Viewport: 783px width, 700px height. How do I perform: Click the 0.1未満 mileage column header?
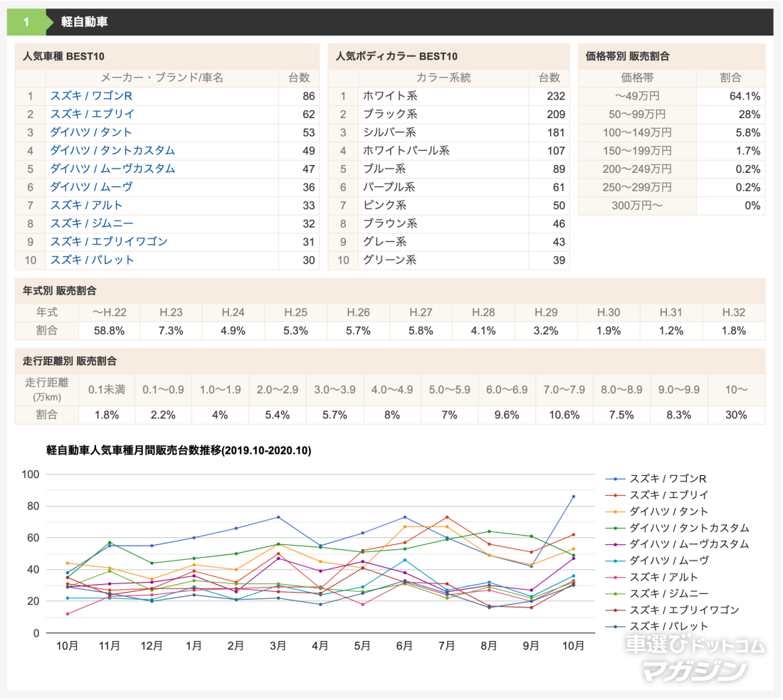coord(106,390)
